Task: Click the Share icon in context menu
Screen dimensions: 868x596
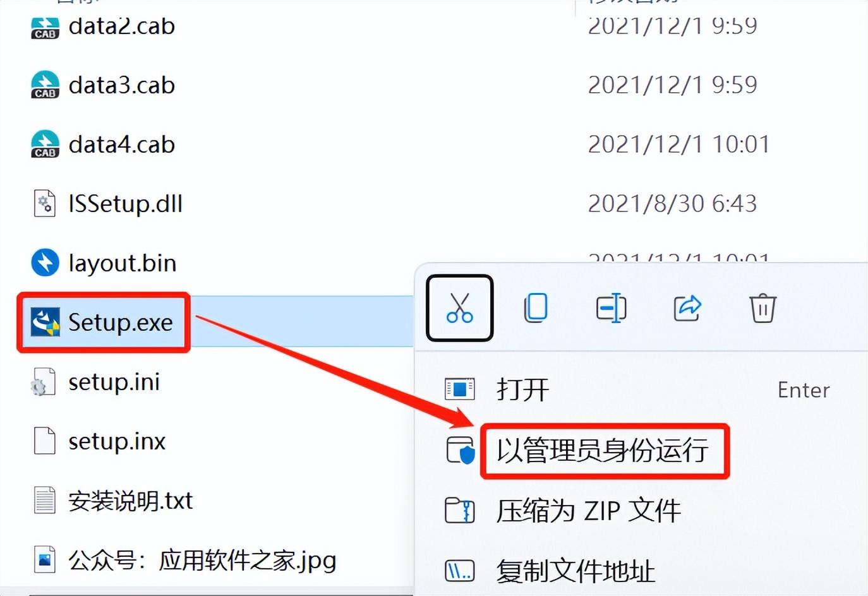Action: point(687,308)
